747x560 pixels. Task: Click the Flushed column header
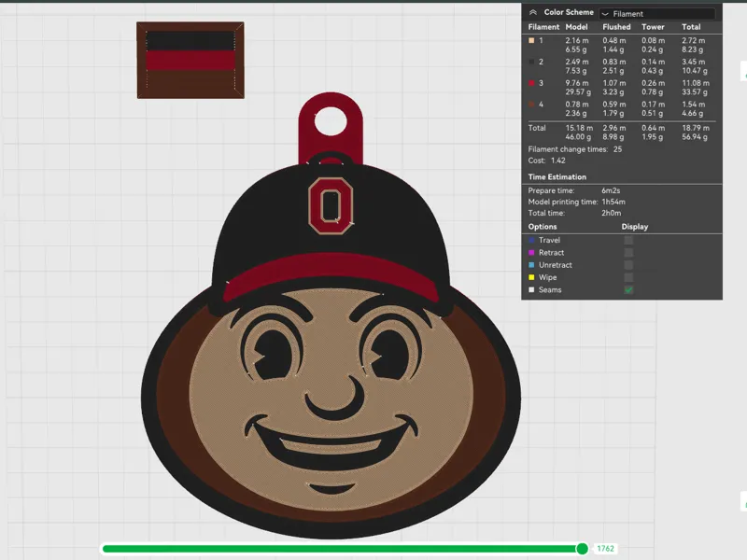pos(616,27)
